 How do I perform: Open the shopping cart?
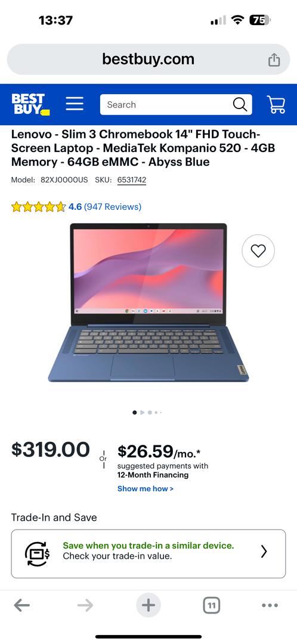tap(276, 104)
